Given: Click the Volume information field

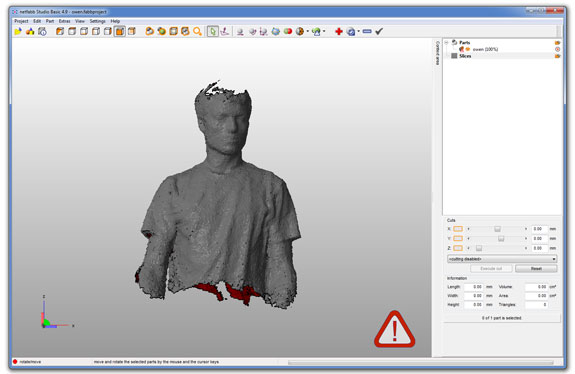Looking at the screenshot, I should [x=536, y=287].
